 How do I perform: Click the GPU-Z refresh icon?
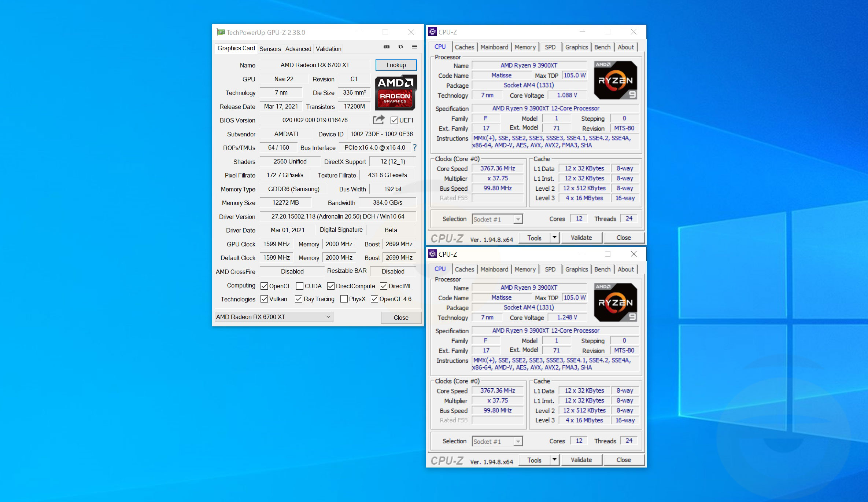(400, 47)
